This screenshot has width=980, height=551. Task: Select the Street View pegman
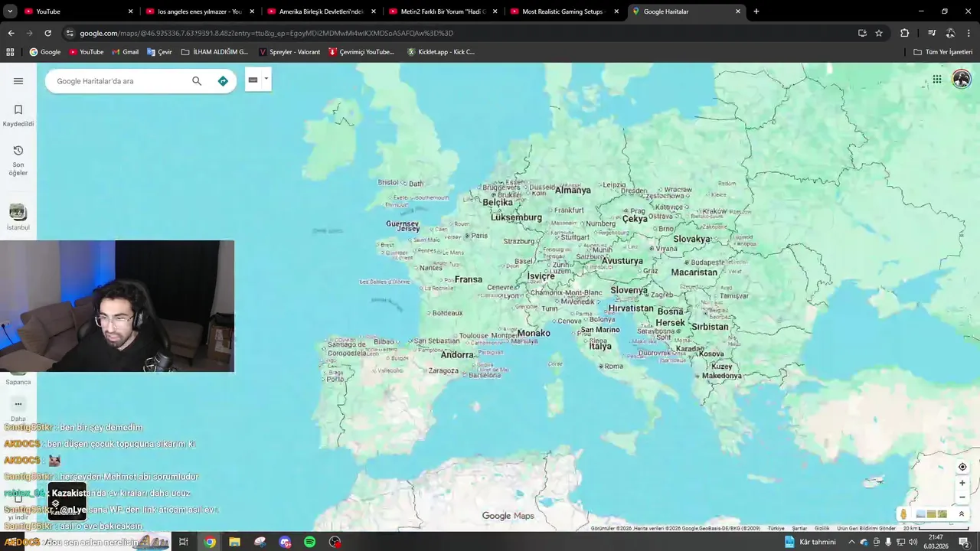(903, 514)
